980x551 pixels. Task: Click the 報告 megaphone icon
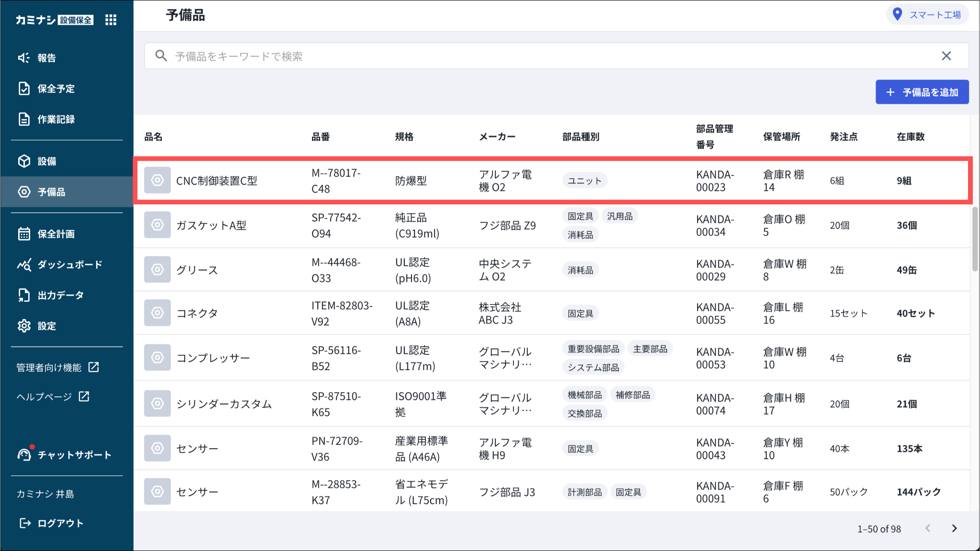click(24, 58)
